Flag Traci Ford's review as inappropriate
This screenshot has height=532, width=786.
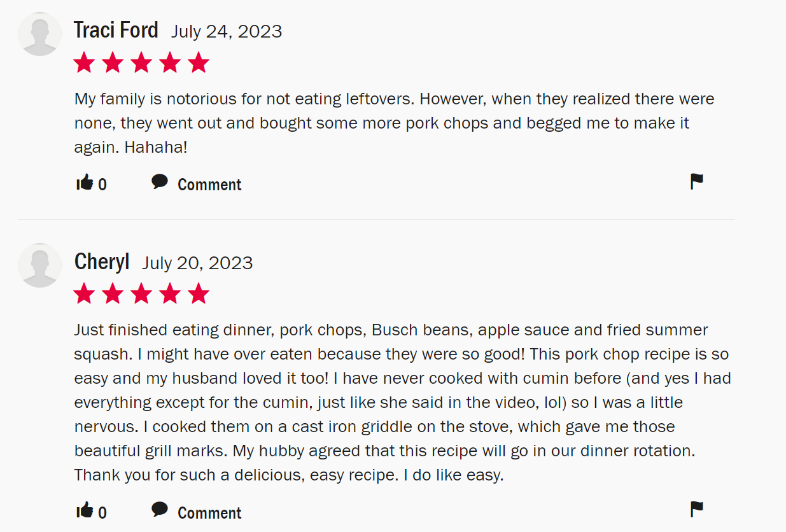pyautogui.click(x=697, y=182)
